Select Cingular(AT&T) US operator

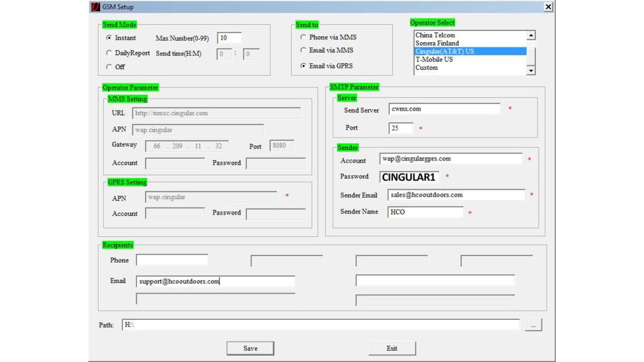(x=470, y=51)
